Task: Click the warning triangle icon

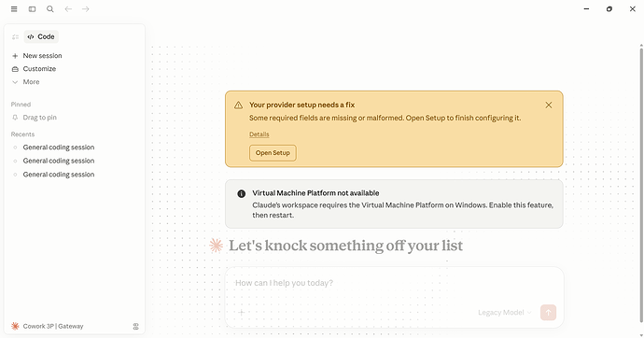Action: click(238, 106)
